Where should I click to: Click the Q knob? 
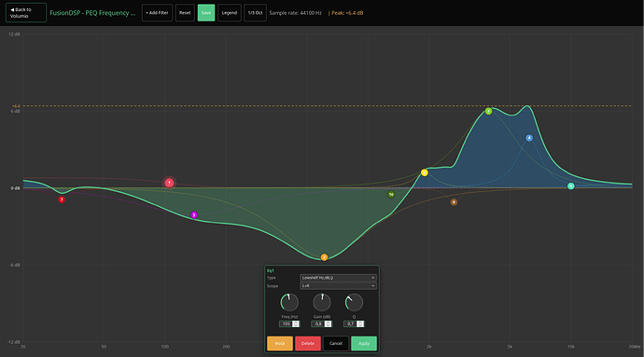pyautogui.click(x=354, y=302)
